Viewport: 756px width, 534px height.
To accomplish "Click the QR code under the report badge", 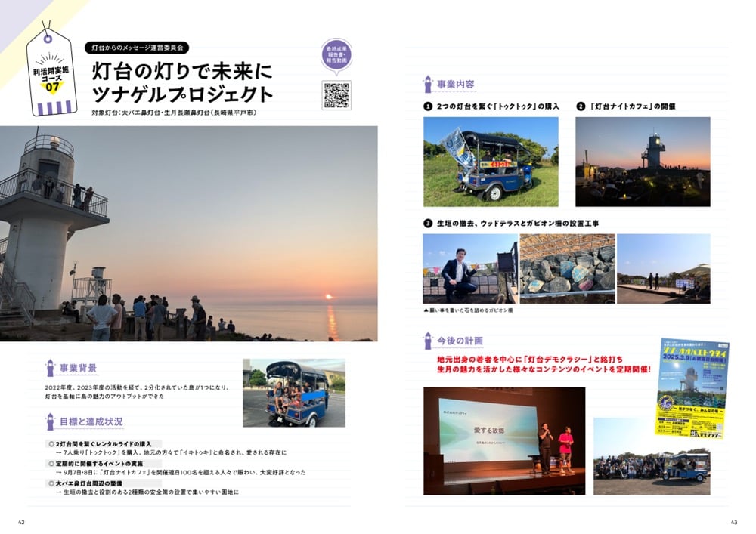I will (x=336, y=95).
